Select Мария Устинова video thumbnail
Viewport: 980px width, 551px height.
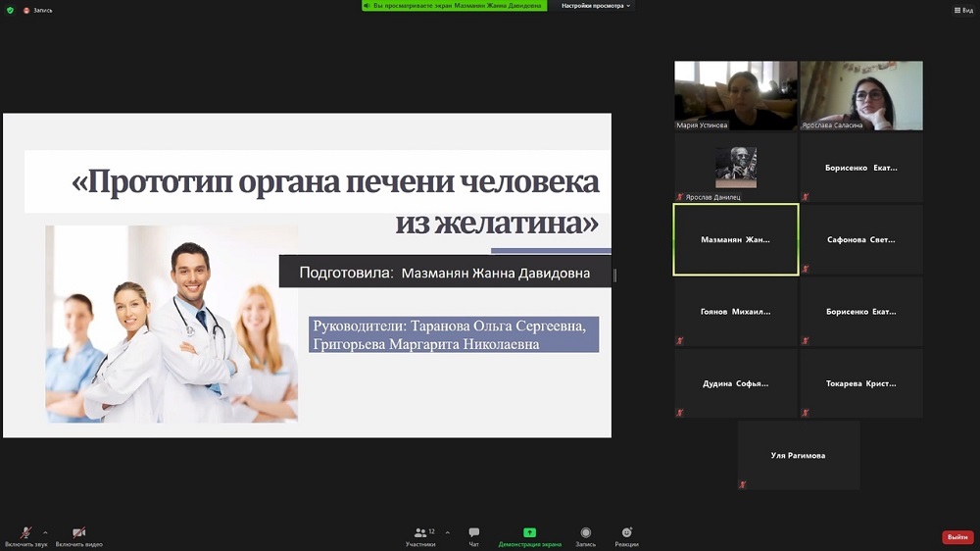click(735, 95)
